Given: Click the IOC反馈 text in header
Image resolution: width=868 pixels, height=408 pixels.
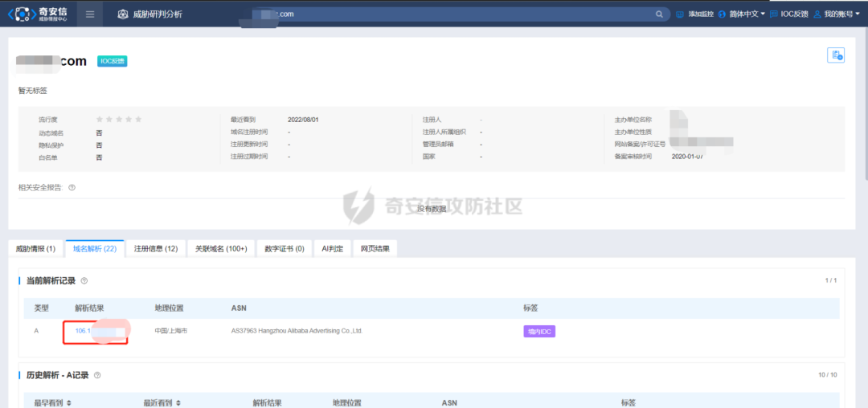Looking at the screenshot, I should 794,14.
